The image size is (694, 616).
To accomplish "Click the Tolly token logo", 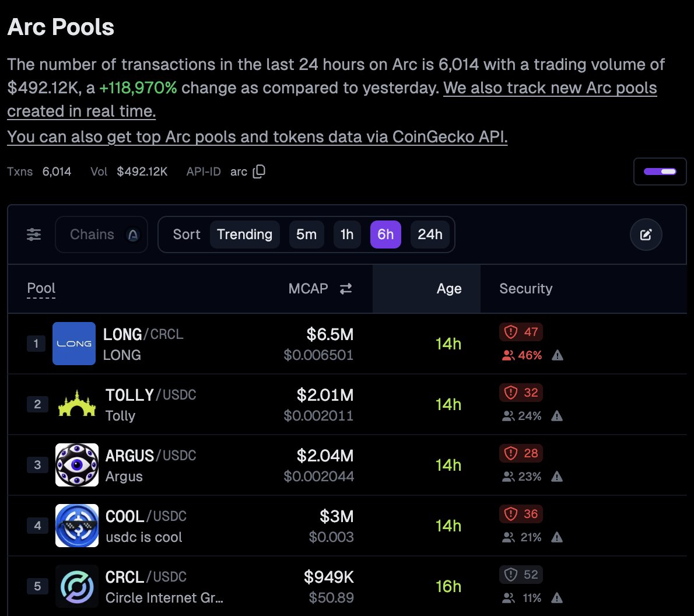I will click(77, 404).
